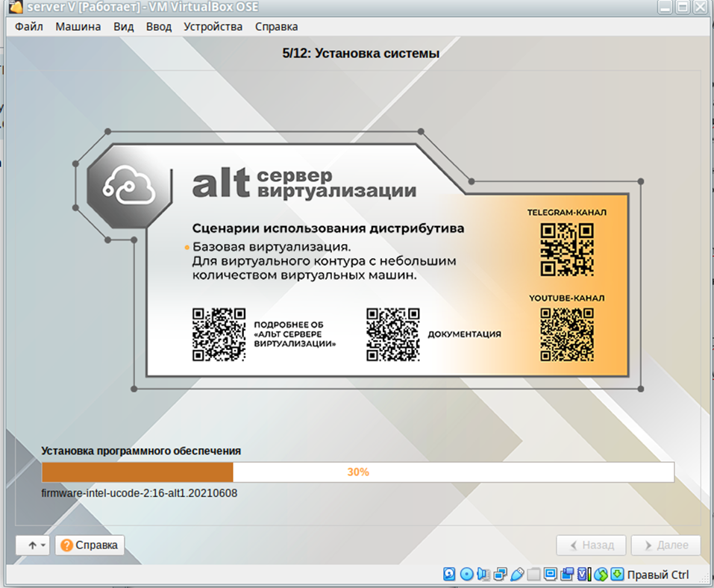
Task: Open the Файл menu
Action: 28,27
